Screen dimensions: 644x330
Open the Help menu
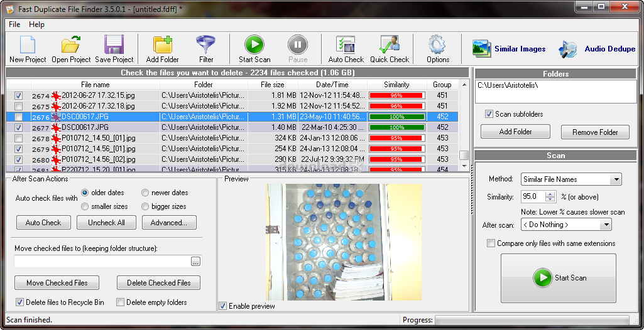pos(36,24)
